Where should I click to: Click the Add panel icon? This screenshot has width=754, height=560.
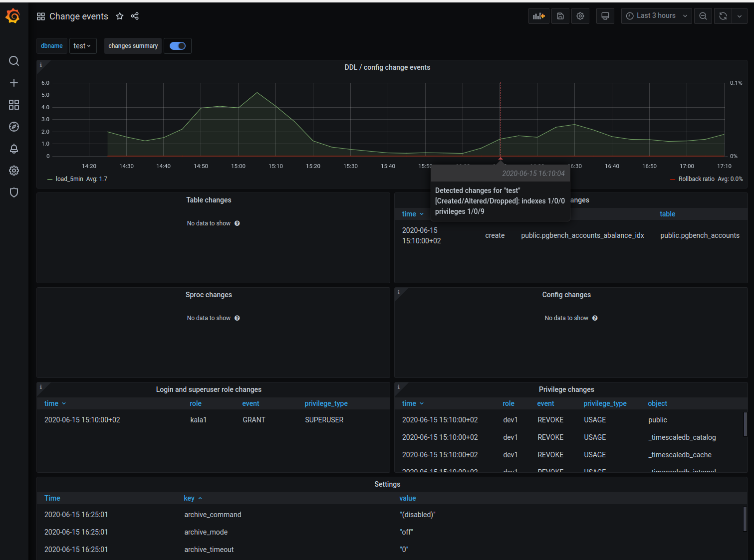pyautogui.click(x=538, y=16)
